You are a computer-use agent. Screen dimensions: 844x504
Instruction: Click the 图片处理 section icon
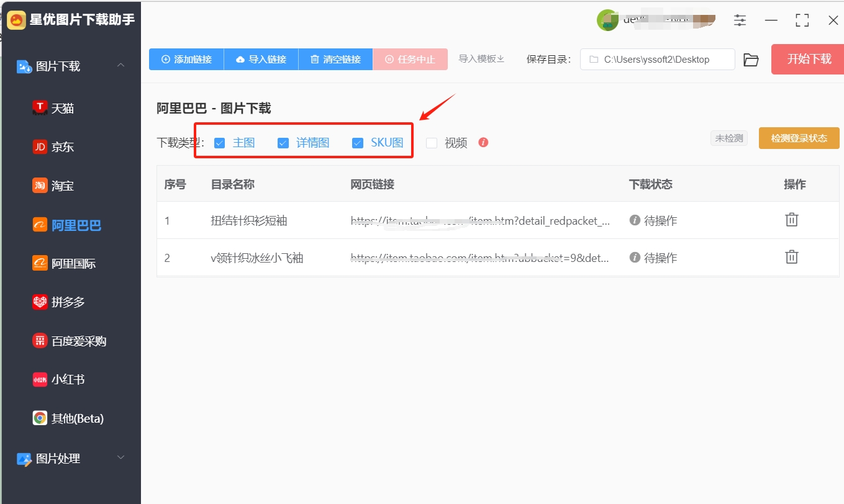point(24,459)
